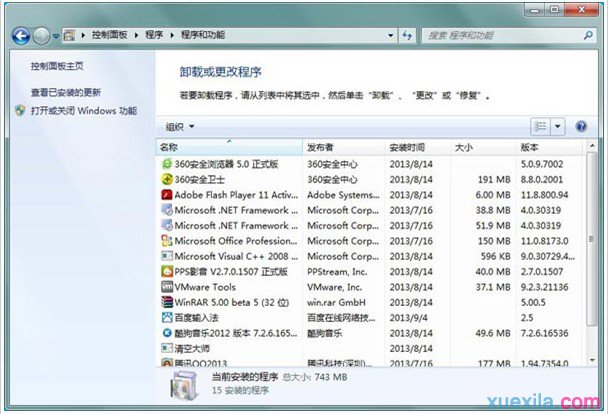Select row text 百度输入法
Image resolution: width=608 pixels, height=414 pixels.
196,318
